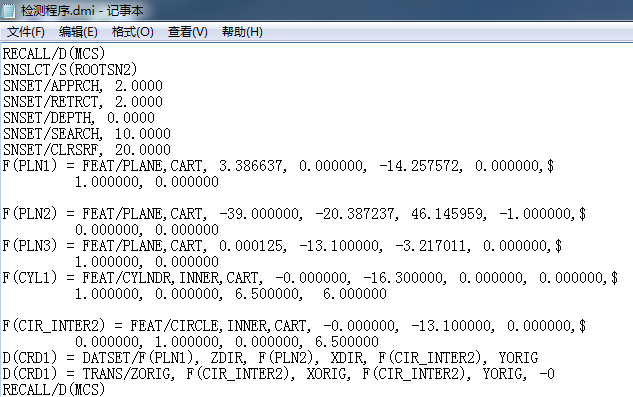Open the 编辑(E) menu
Screen dimensions: 633x397
point(78,32)
